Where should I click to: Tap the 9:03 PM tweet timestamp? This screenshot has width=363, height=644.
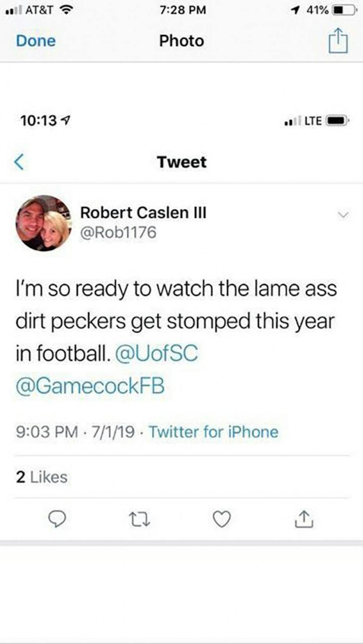coord(47,432)
